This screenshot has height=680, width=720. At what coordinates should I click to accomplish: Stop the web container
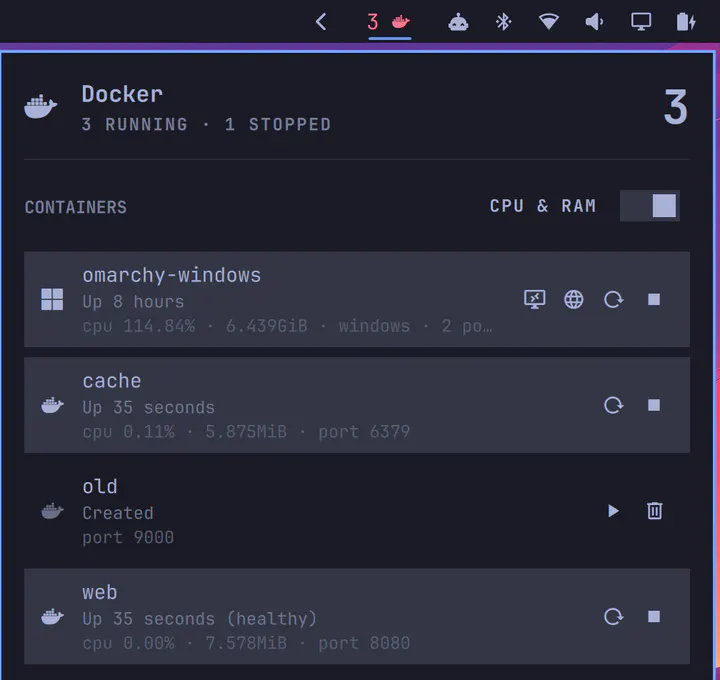[654, 616]
